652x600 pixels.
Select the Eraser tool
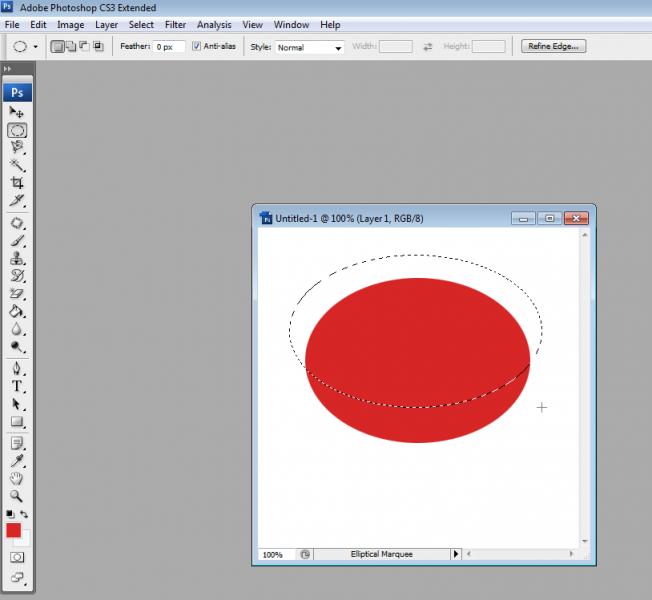pyautogui.click(x=17, y=294)
